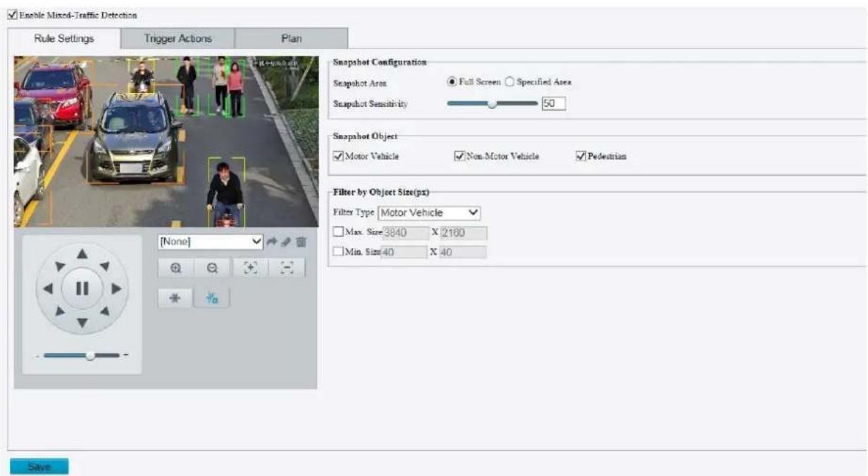This screenshot has height=476, width=868.
Task: Click the Filter by Object Size(px) heading
Action: 380,192
